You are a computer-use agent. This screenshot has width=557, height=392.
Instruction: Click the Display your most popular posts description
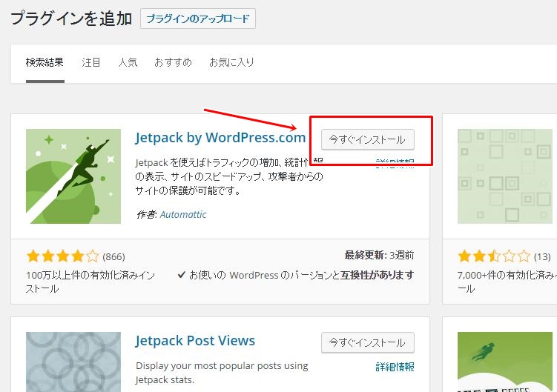pos(222,373)
